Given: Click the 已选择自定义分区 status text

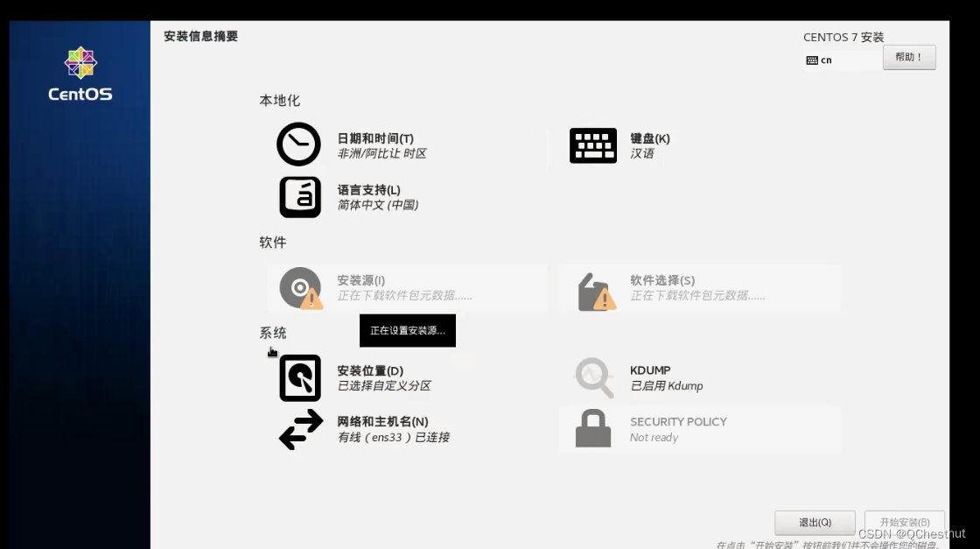Looking at the screenshot, I should coord(384,386).
